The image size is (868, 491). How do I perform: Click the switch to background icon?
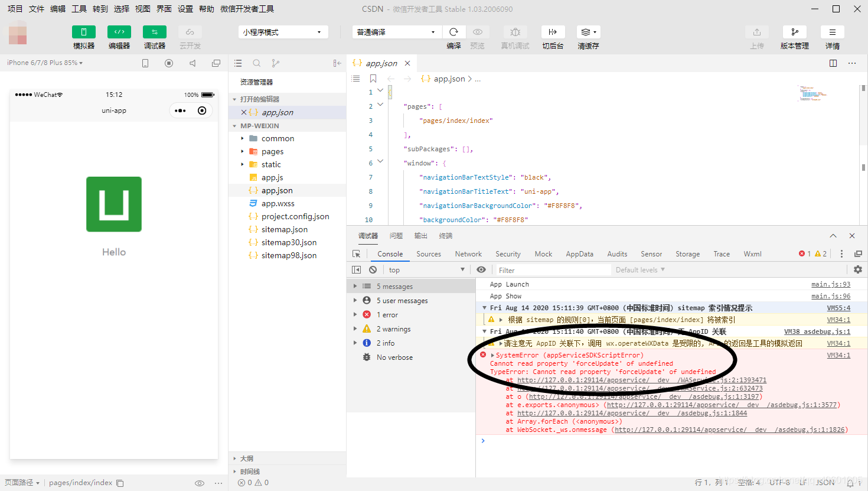coord(553,32)
